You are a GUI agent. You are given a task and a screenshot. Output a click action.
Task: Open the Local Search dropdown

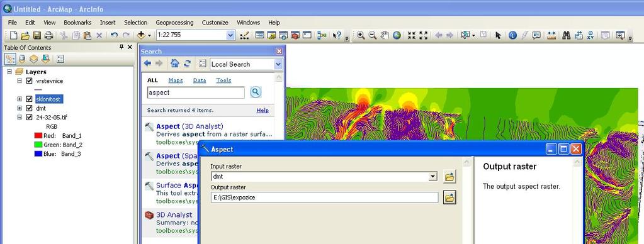pos(278,64)
